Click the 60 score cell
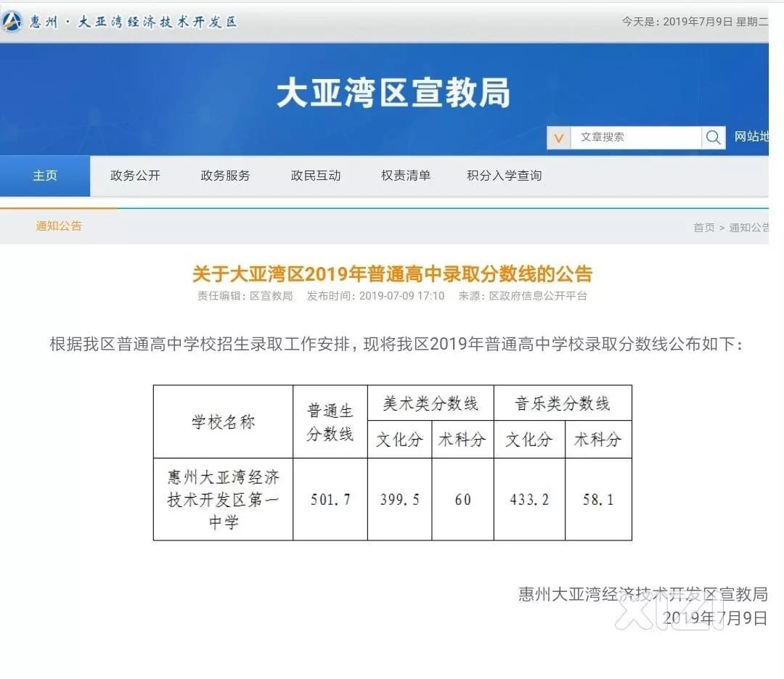This screenshot has width=784, height=679. click(x=462, y=499)
